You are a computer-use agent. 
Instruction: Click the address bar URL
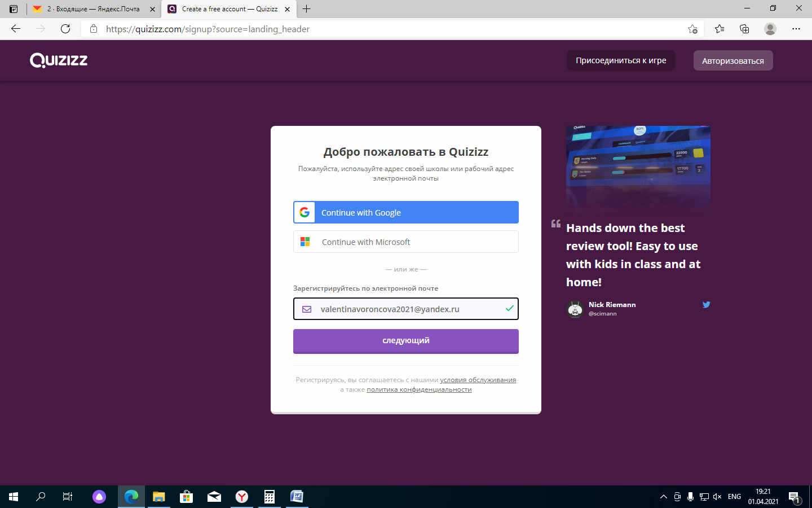tap(208, 29)
